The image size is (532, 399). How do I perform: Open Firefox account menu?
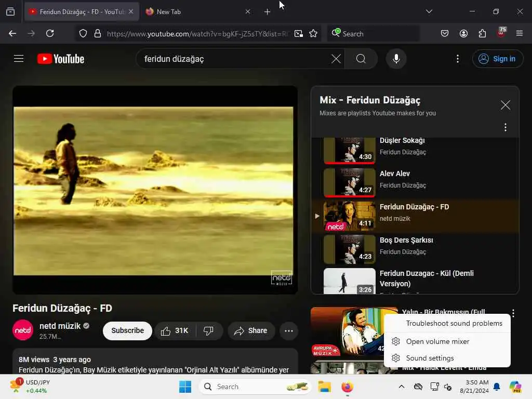pyautogui.click(x=463, y=33)
